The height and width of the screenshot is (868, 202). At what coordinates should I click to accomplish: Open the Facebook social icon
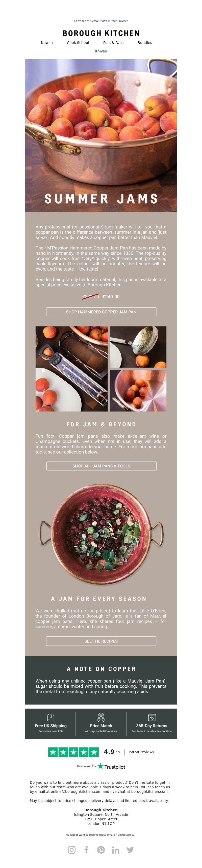click(x=86, y=850)
